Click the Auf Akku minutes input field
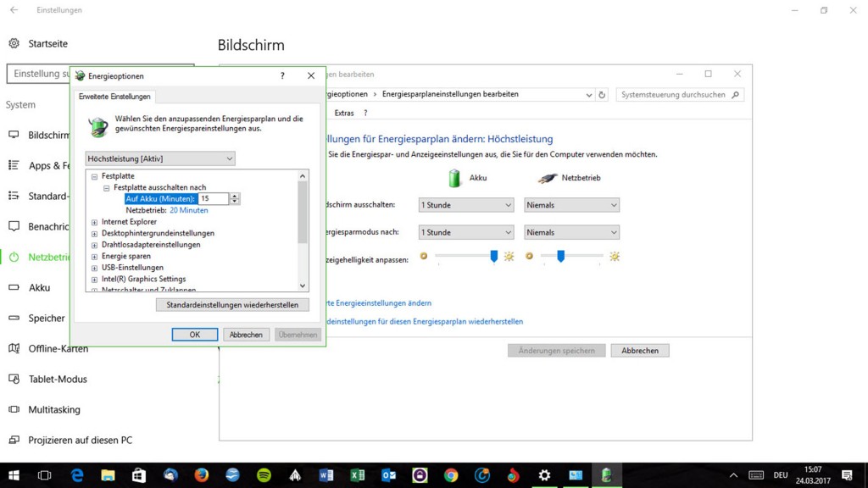 (214, 198)
